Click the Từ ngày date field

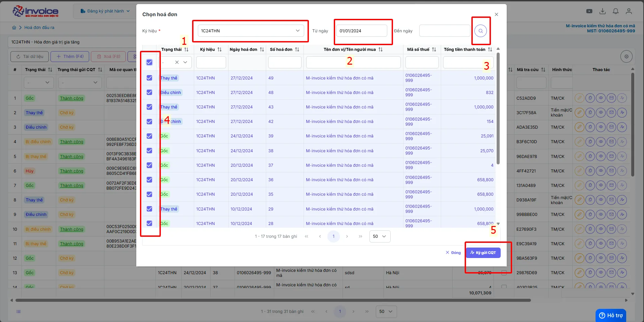pos(361,31)
